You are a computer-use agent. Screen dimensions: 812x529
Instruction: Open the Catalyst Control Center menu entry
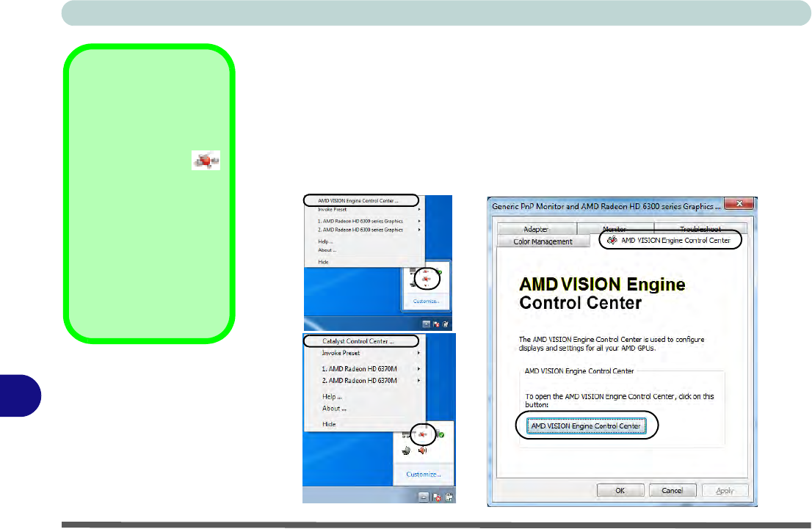tap(358, 341)
